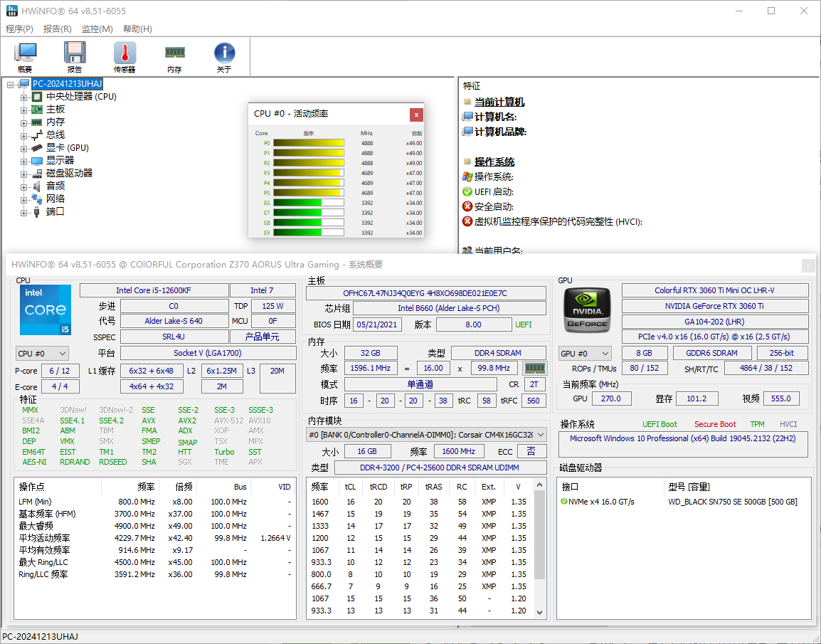Click the NVIDIA GeForce logo

tap(588, 310)
